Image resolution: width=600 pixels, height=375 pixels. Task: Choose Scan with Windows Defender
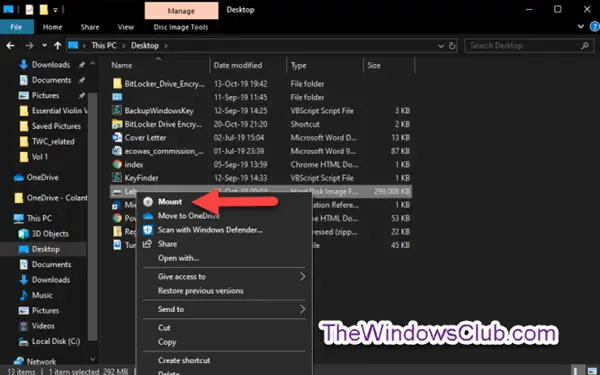[x=210, y=230]
